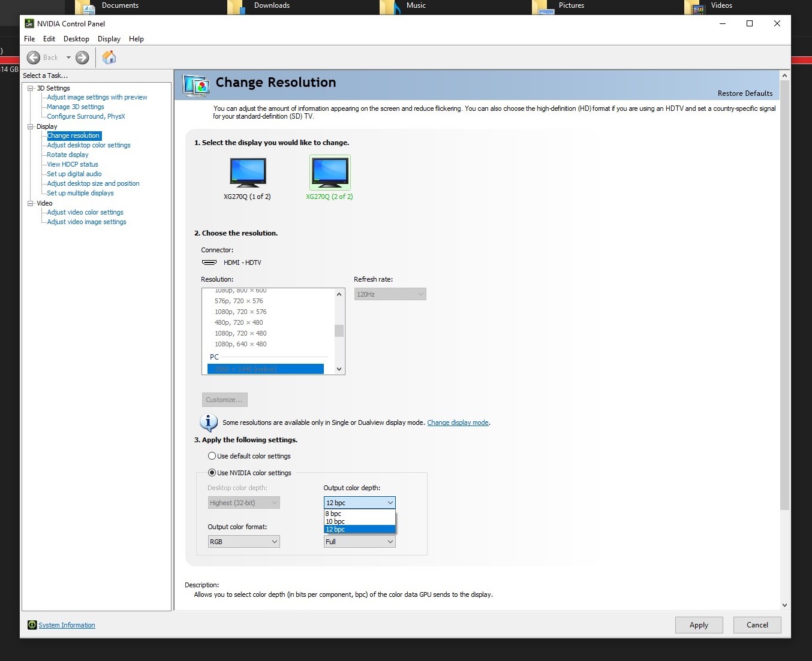
Task: Select the XG270Q (1 of 2) monitor icon
Action: (x=248, y=173)
